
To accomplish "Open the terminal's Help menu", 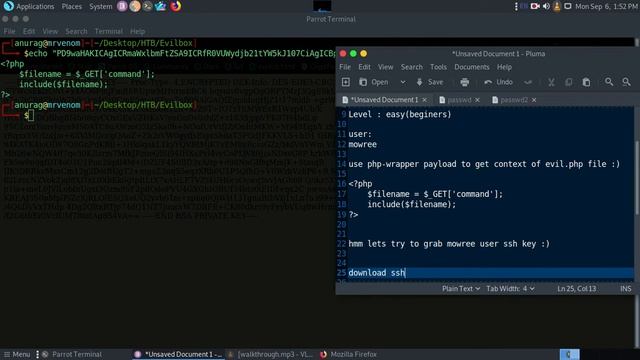I will pos(138,31).
